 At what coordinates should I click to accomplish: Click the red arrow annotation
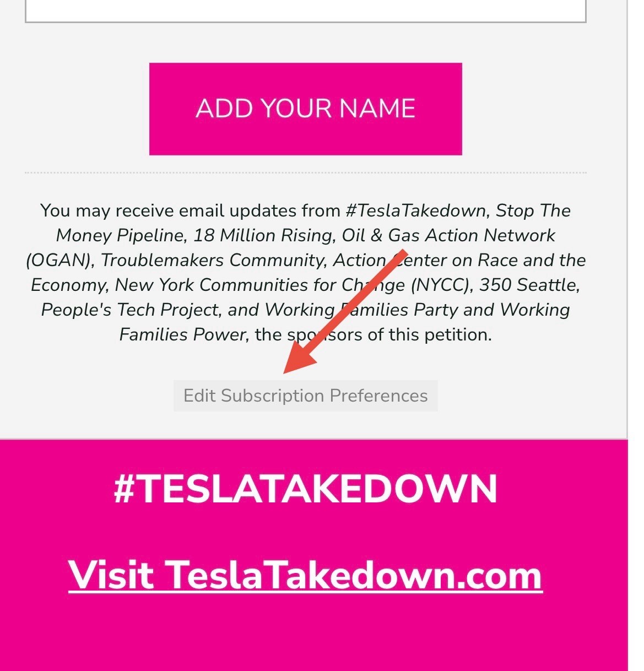click(344, 312)
